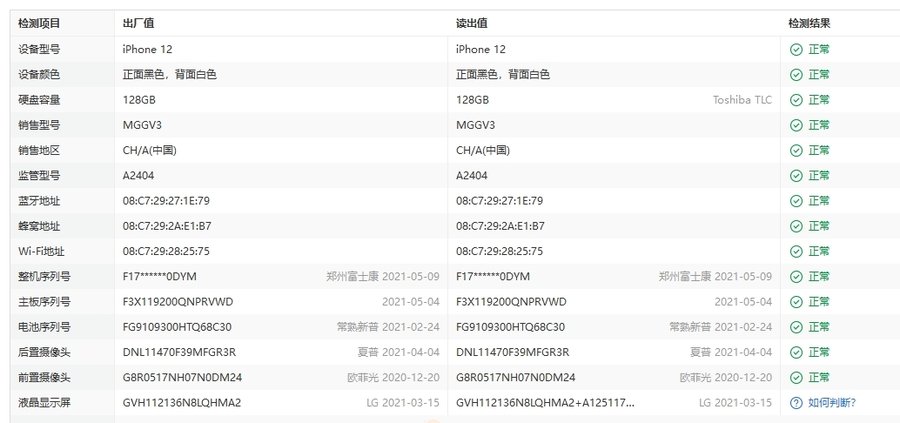Click green check icon in 监管型号 row
Image resolution: width=900 pixels, height=423 pixels.
[796, 176]
